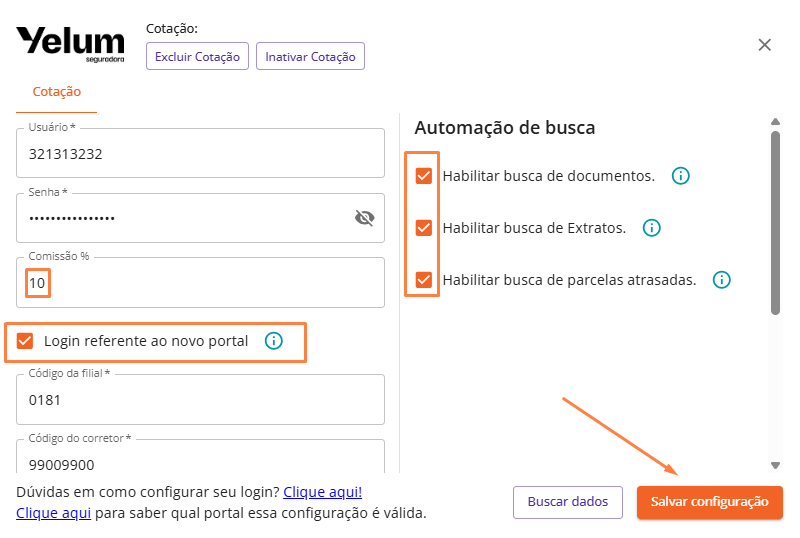Click info icon next to novo portal login
Viewport: 800px width, 538px height.
point(274,341)
